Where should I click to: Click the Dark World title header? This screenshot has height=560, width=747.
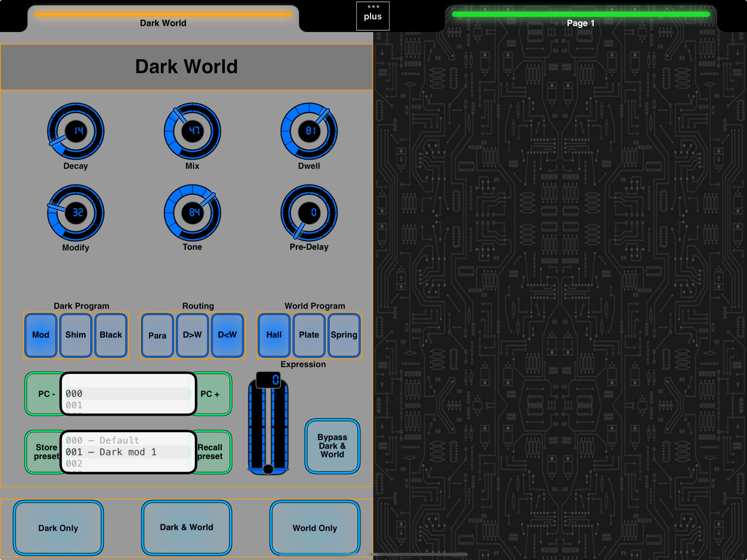(186, 67)
